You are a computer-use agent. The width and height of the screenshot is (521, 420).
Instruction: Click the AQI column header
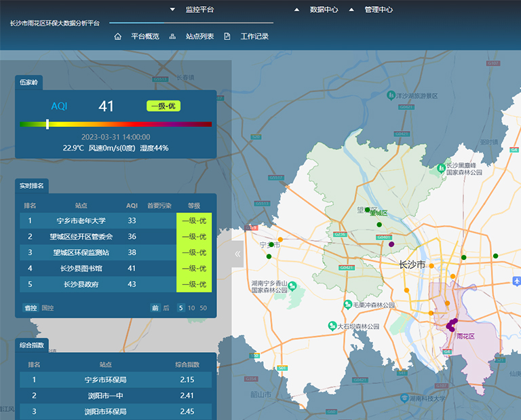(132, 206)
